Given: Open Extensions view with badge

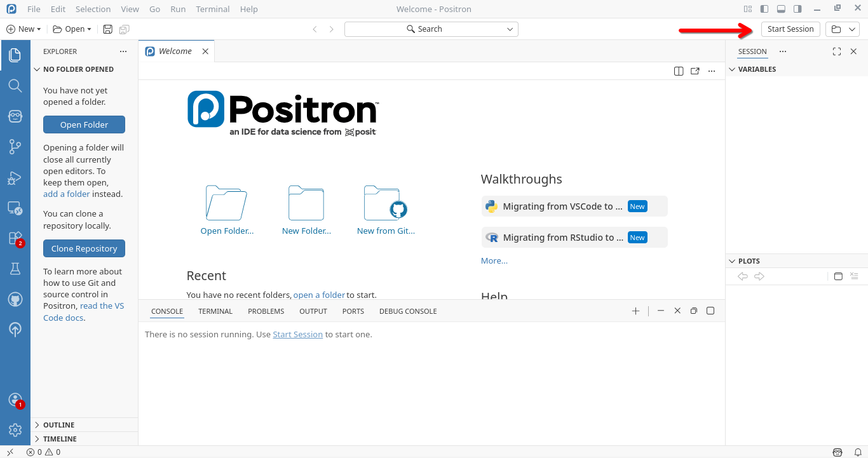Looking at the screenshot, I should 15,238.
